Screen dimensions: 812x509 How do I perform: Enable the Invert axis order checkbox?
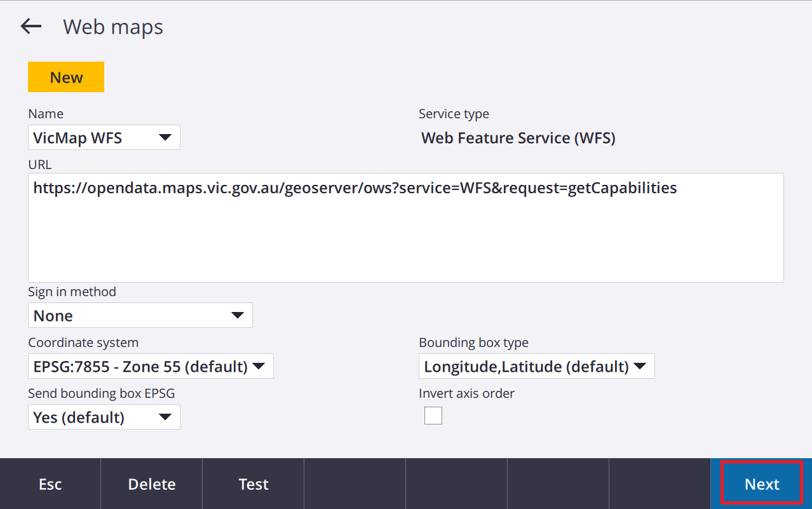(x=433, y=416)
